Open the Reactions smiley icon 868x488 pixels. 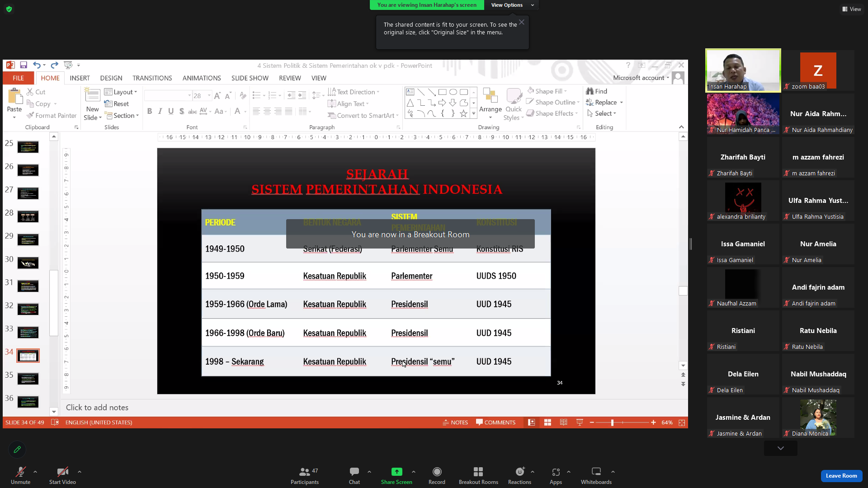click(x=520, y=472)
